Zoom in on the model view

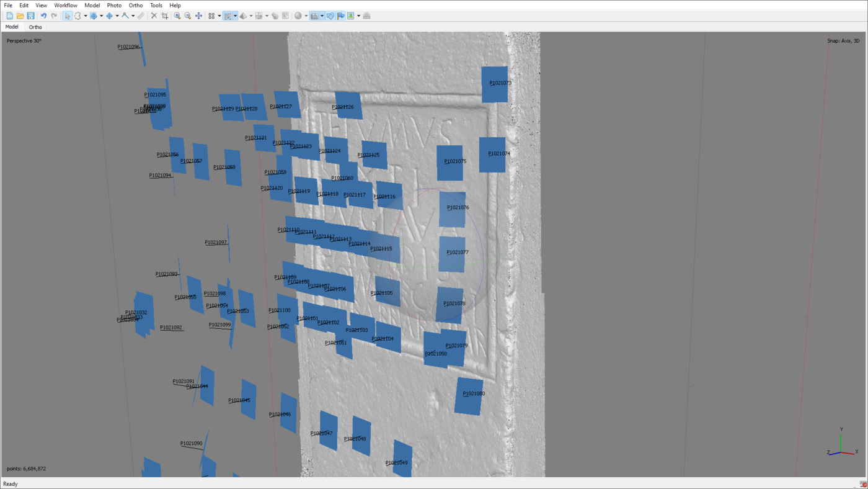click(x=177, y=16)
